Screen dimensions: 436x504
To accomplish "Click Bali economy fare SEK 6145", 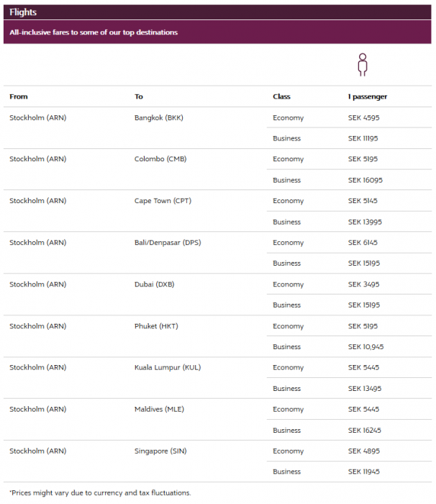I will pyautogui.click(x=363, y=243).
